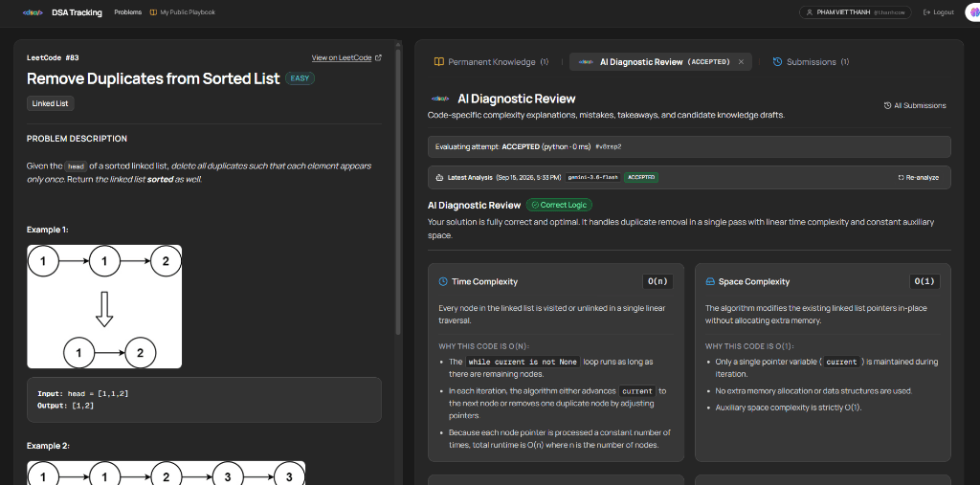Screen dimensions: 980x485
Task: Click the inline head code token
Action: [x=76, y=166]
